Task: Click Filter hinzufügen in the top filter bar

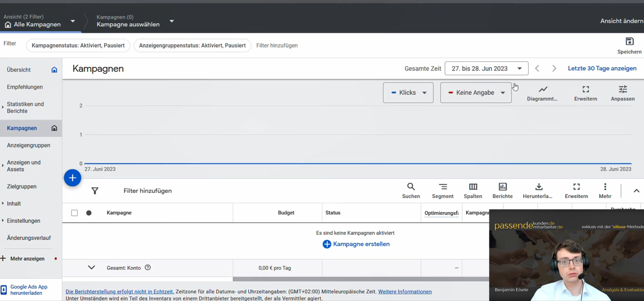Action: click(277, 46)
